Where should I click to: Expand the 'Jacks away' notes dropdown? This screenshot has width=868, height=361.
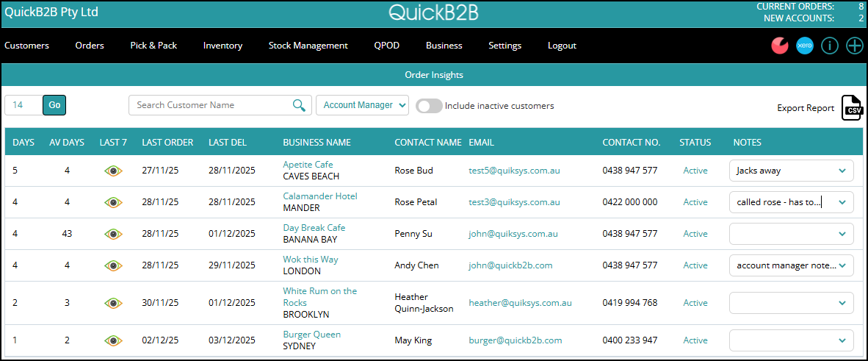pos(842,171)
